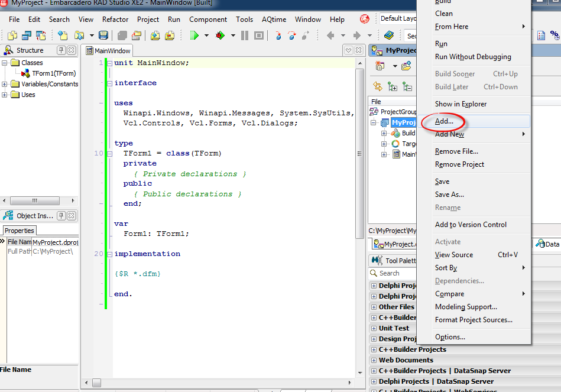Viewport: 561px width, 392px height.
Task: Click the Sync yellow arrows icon in Project Manager
Action: [378, 86]
